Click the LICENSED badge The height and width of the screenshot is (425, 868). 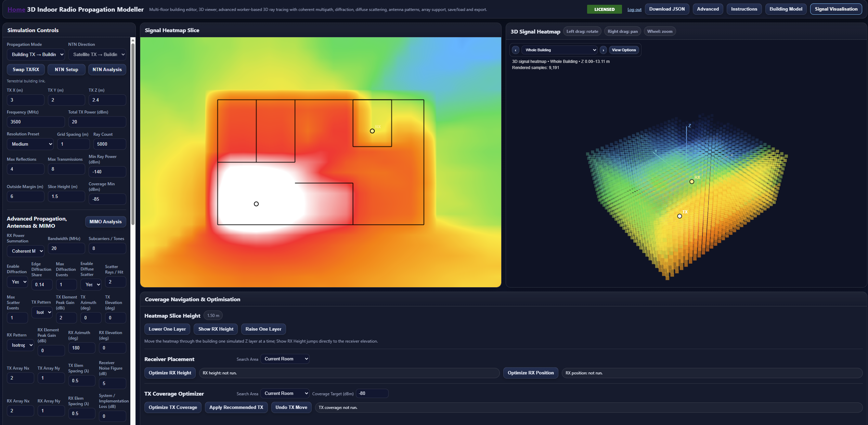pos(604,9)
